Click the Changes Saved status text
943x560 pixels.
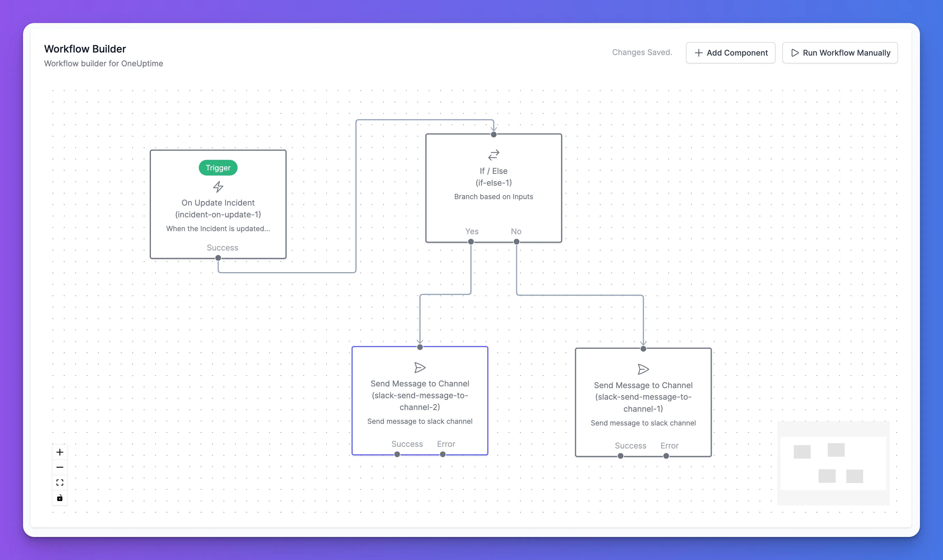click(642, 53)
